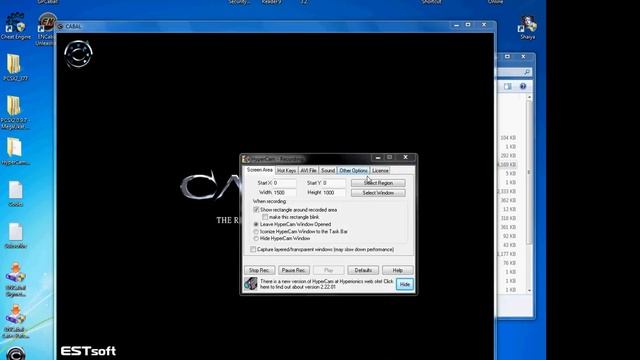
Task: Click the HyperCam logo icon in dialog footer
Action: point(251,283)
